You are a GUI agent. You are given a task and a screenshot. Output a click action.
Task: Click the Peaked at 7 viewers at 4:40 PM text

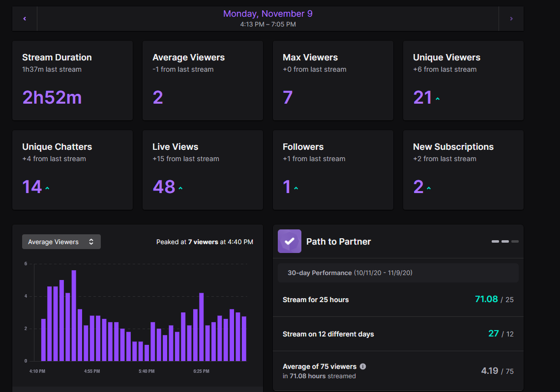point(205,242)
